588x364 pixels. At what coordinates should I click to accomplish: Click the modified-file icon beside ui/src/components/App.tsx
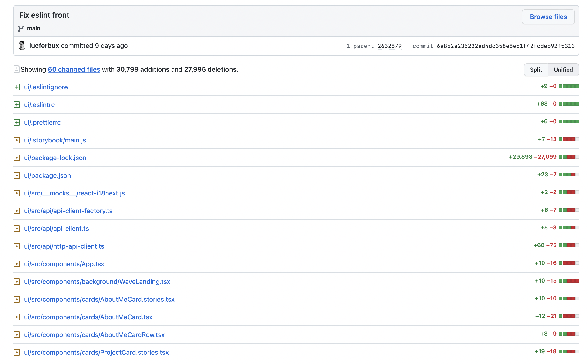[x=17, y=264]
